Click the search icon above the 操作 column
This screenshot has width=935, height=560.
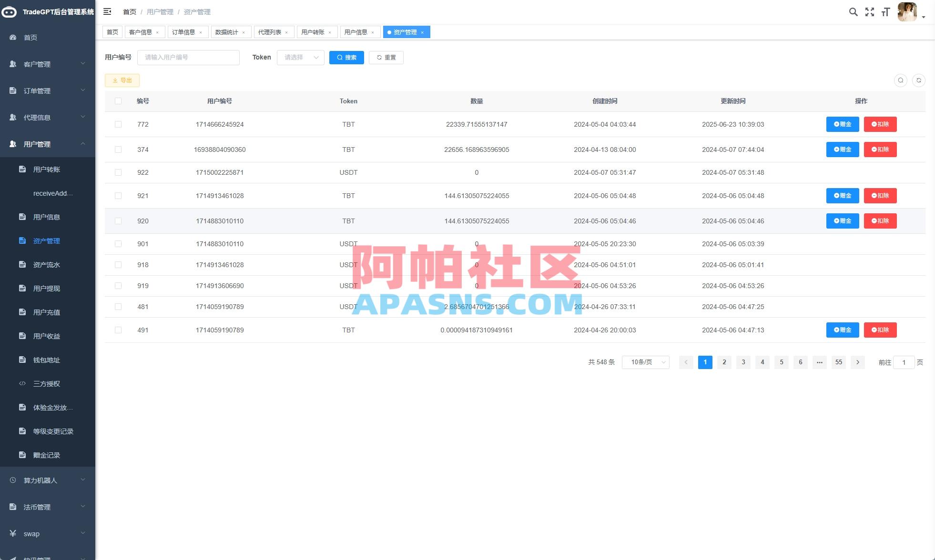[x=900, y=80]
